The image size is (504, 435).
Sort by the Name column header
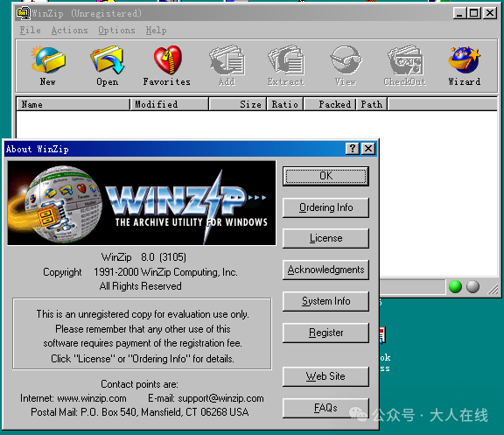click(73, 104)
